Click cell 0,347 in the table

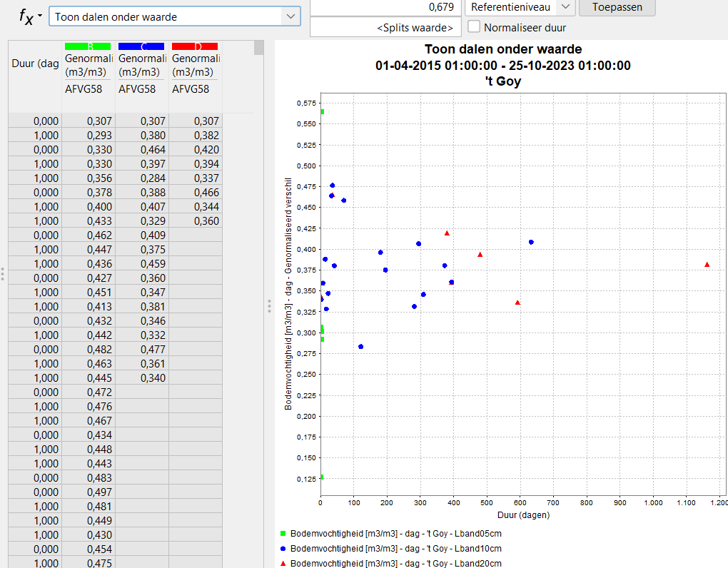click(x=141, y=293)
